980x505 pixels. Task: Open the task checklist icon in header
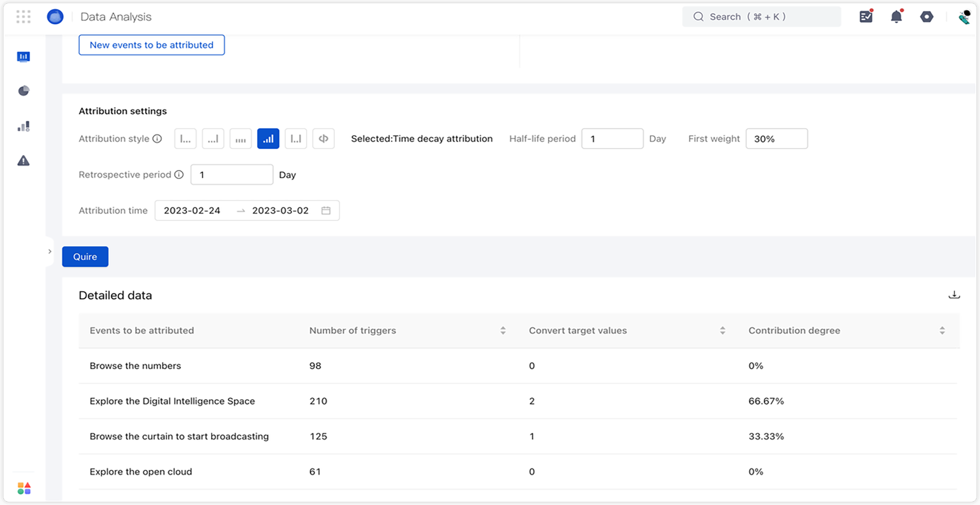[866, 17]
